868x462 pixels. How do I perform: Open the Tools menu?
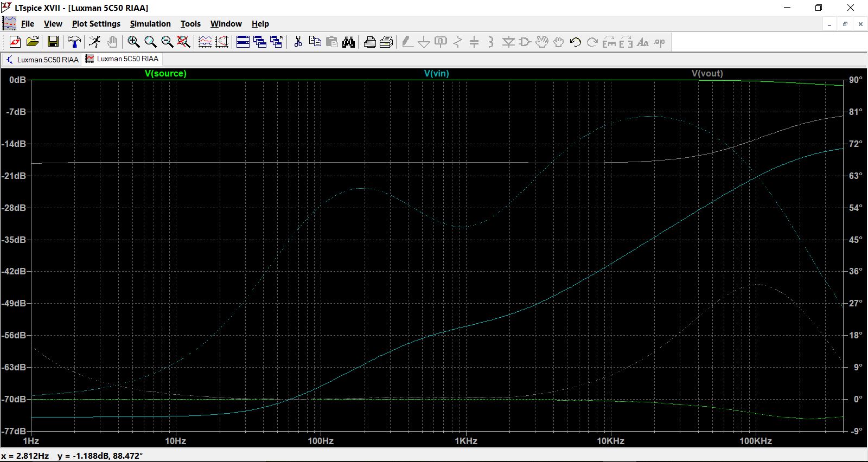point(190,24)
